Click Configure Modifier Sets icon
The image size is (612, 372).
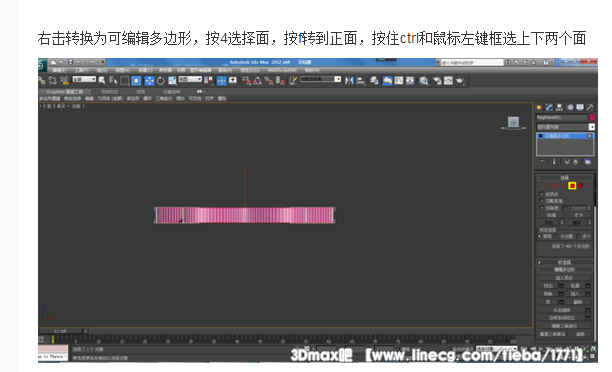588,162
